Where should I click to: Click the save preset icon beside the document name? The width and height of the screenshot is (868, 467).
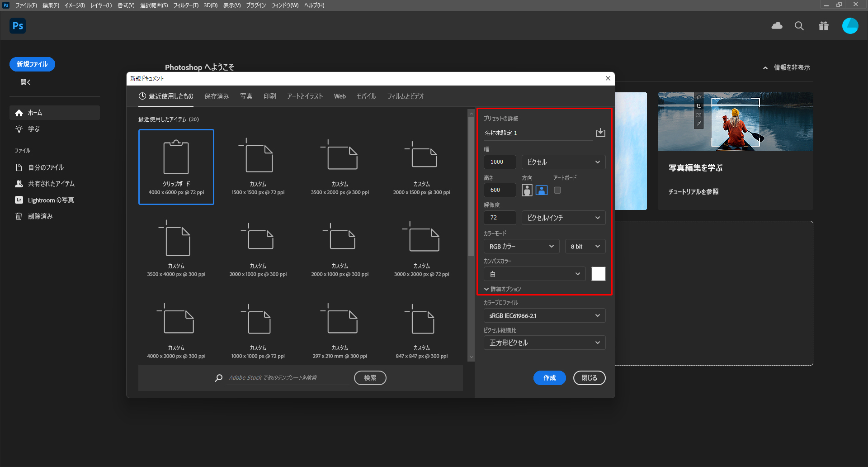pos(600,133)
